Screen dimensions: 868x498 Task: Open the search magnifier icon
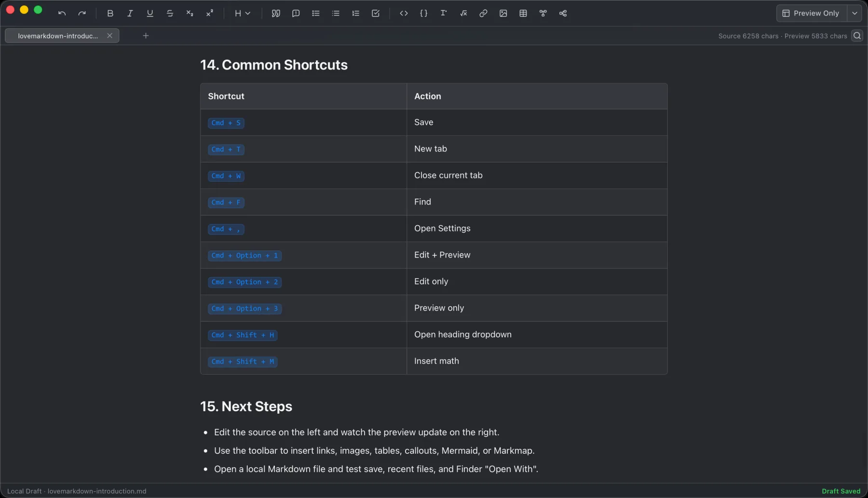pyautogui.click(x=857, y=36)
